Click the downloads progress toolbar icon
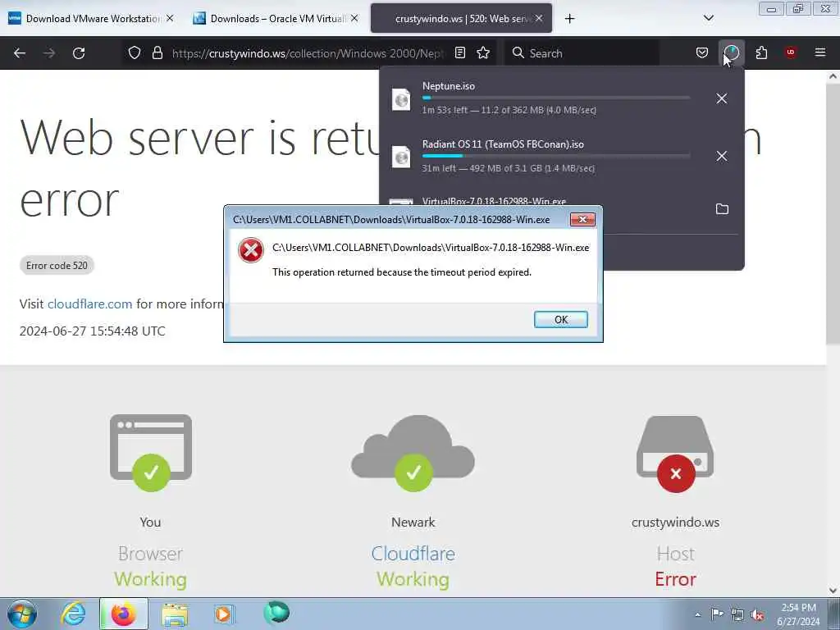 (x=731, y=52)
